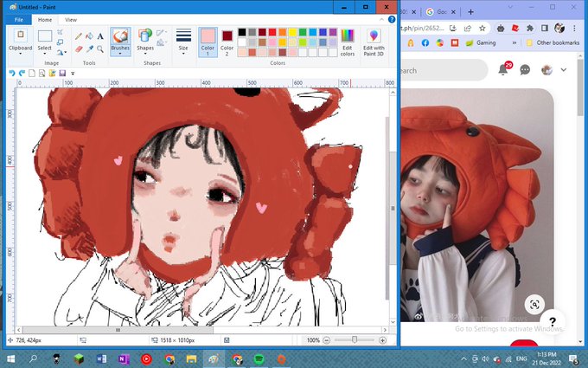Select the Eraser tool in Paint
Image resolution: width=588 pixels, height=368 pixels.
pos(79,49)
